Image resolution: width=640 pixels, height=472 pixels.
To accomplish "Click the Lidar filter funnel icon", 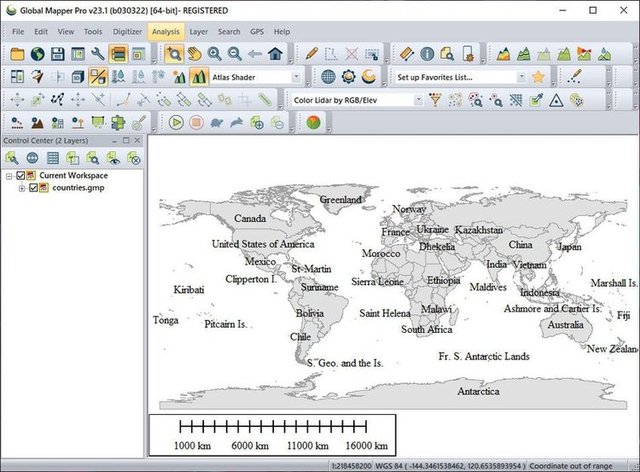I will (x=435, y=100).
